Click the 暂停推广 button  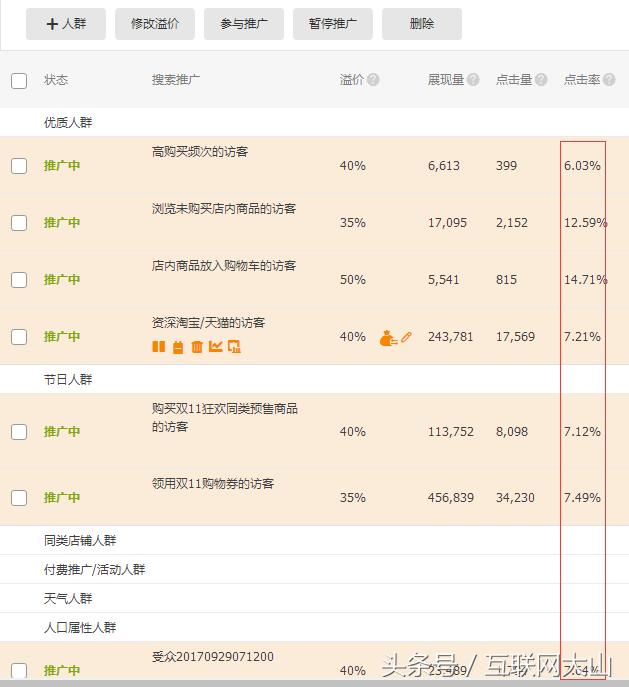332,24
